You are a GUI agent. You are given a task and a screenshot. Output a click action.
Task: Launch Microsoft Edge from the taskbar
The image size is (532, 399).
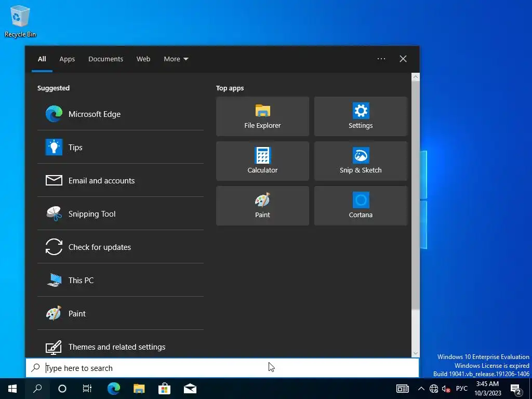[114, 389]
